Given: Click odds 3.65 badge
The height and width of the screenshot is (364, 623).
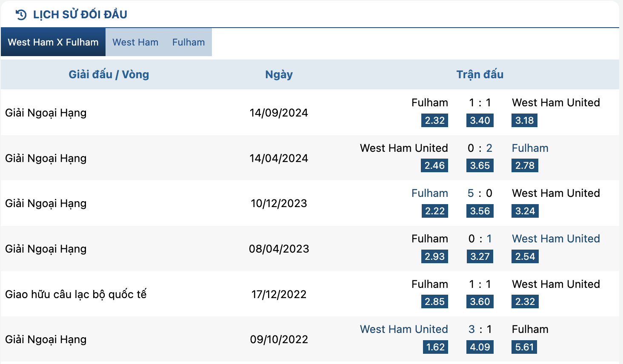Looking at the screenshot, I should pos(480,165).
